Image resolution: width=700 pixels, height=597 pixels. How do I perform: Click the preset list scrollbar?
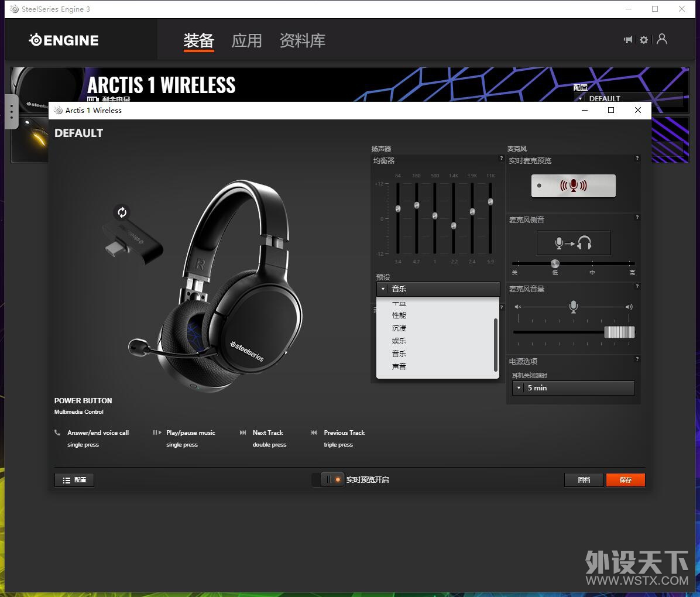click(x=496, y=345)
